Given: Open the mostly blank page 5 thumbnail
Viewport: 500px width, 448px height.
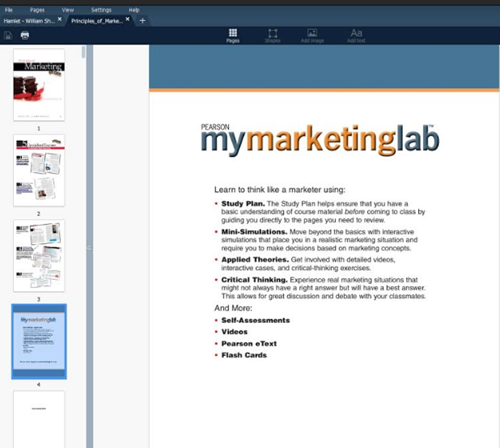Looking at the screenshot, I should pyautogui.click(x=39, y=419).
